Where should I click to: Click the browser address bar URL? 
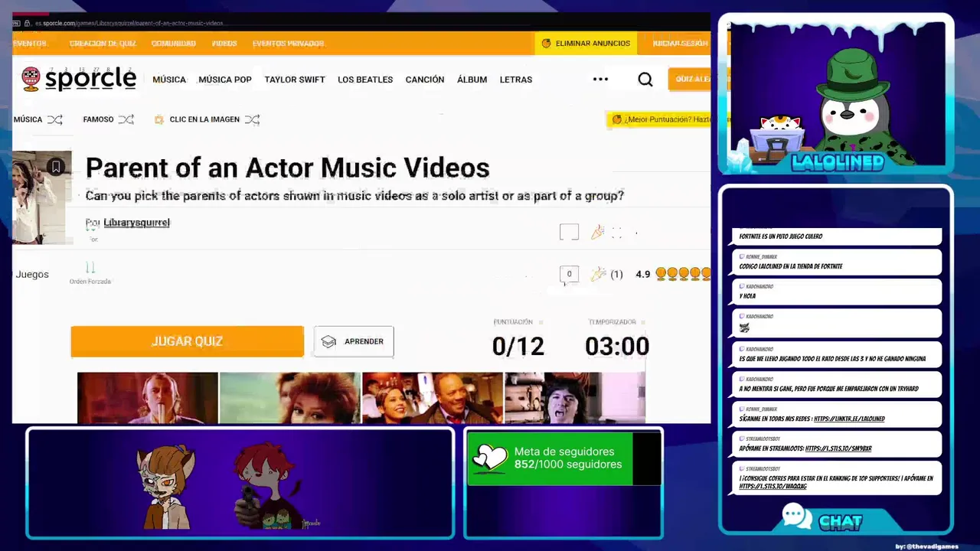[x=129, y=24]
